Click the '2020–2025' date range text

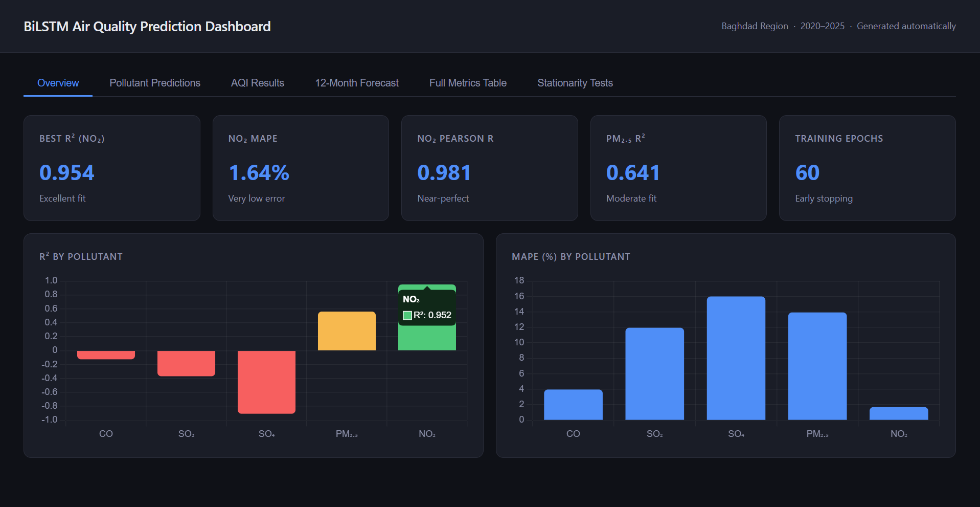click(823, 26)
